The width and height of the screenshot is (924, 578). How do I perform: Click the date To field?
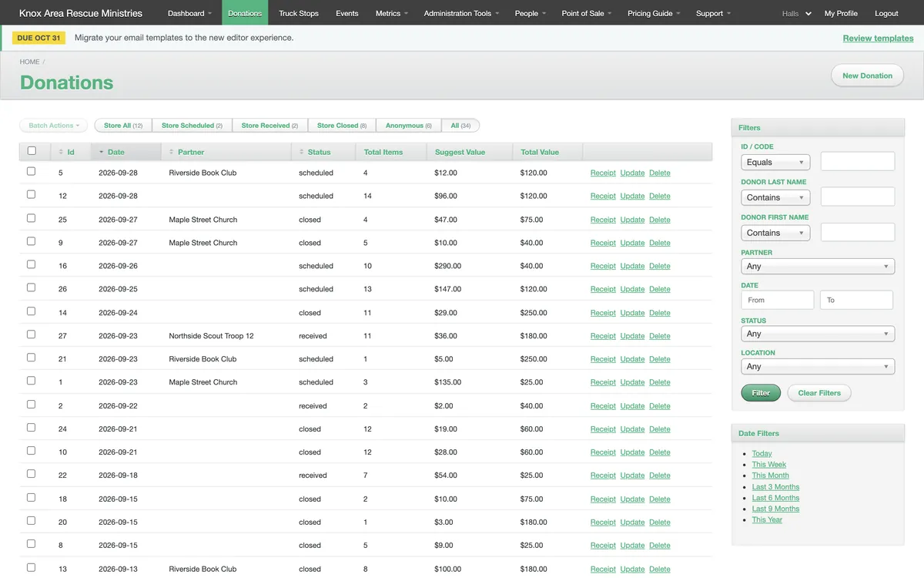point(856,300)
